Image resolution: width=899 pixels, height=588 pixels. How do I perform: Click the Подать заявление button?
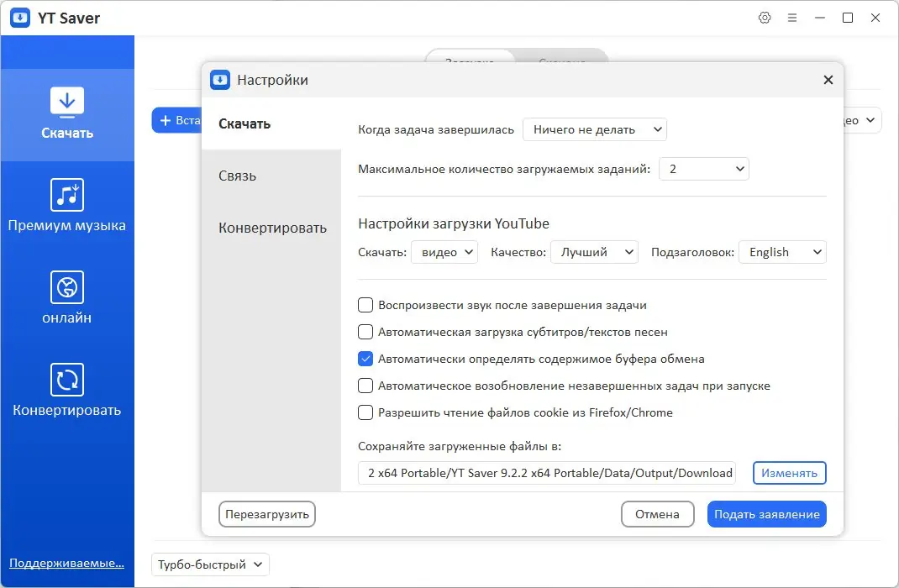coord(766,514)
